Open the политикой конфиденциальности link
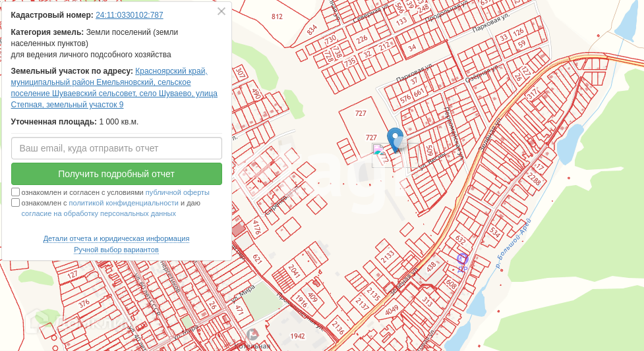 [x=124, y=203]
